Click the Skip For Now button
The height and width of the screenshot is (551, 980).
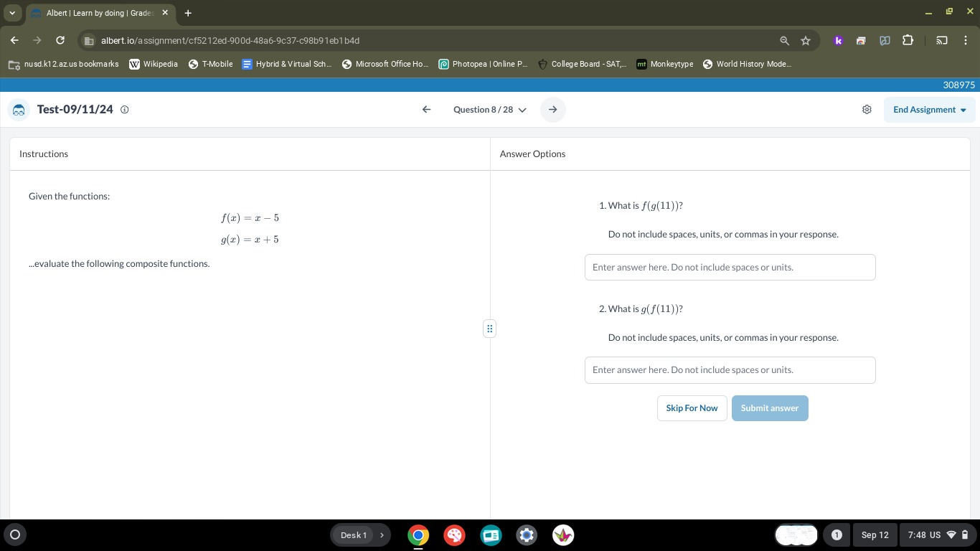[x=692, y=408]
